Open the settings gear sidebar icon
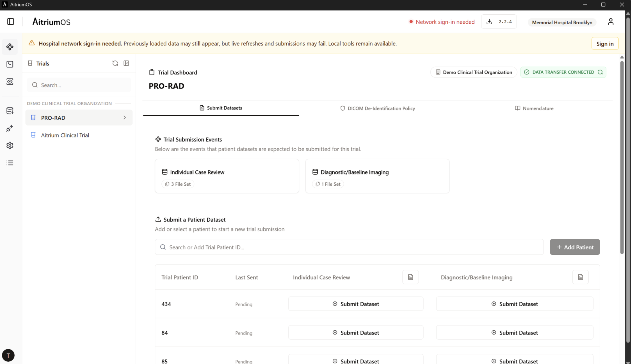 [x=10, y=146]
